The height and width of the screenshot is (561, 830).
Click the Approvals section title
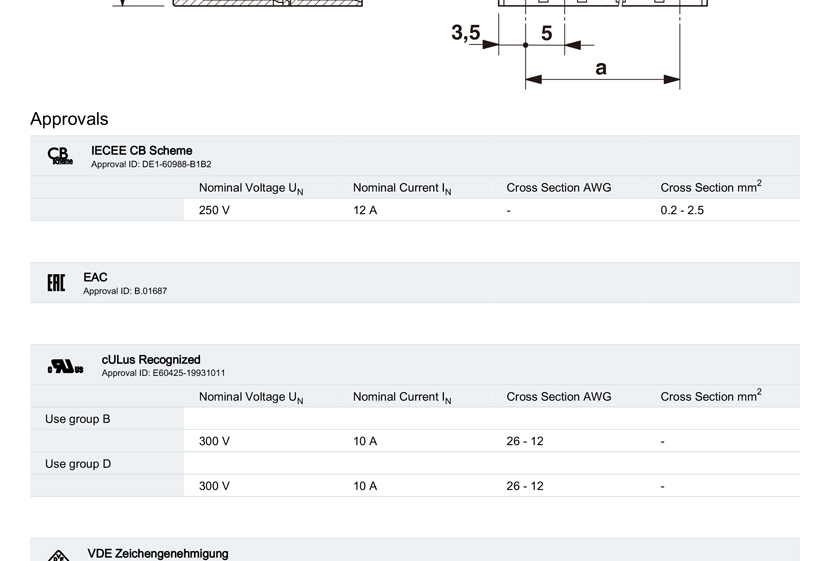(x=69, y=119)
